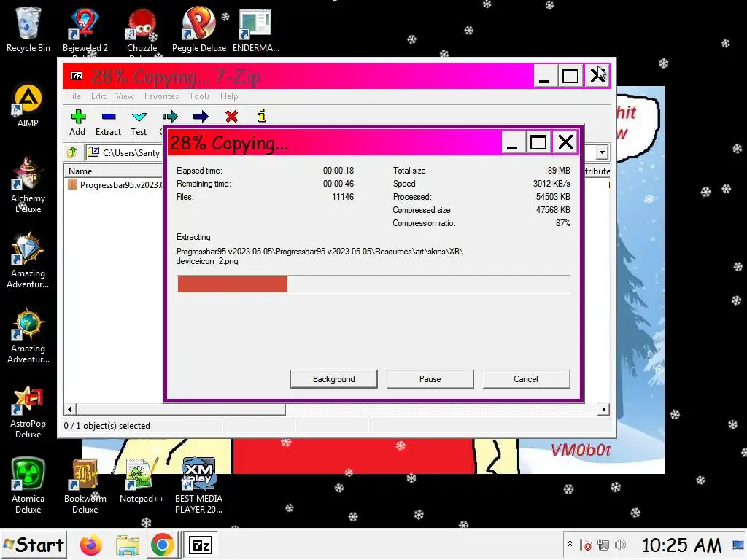Screen dimensions: 747x560
Task: Open the Tools menu in 7-Zip
Action: coord(199,96)
